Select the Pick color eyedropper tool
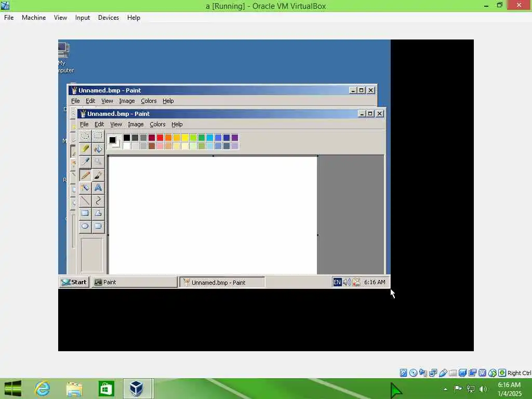Image resolution: width=532 pixels, height=399 pixels. [x=85, y=162]
